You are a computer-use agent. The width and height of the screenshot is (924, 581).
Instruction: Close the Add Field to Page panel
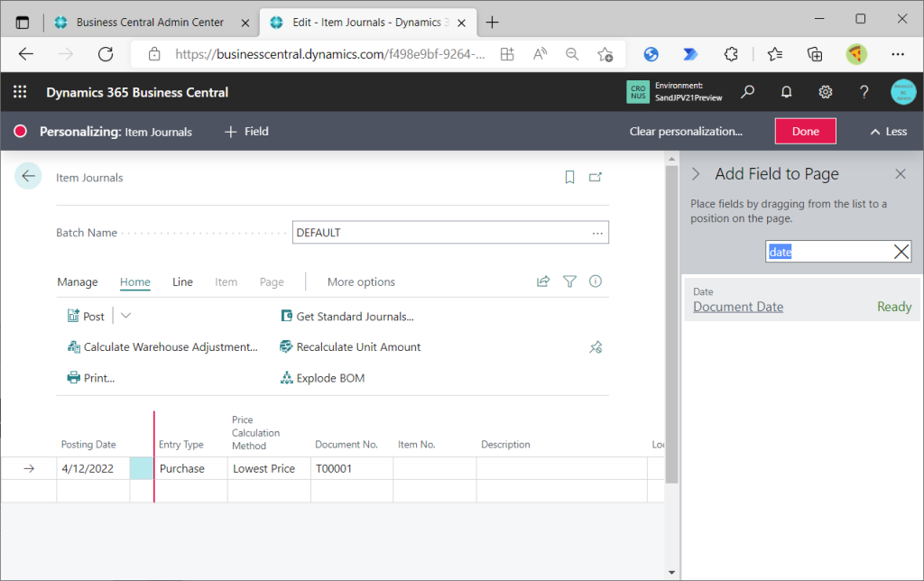900,174
